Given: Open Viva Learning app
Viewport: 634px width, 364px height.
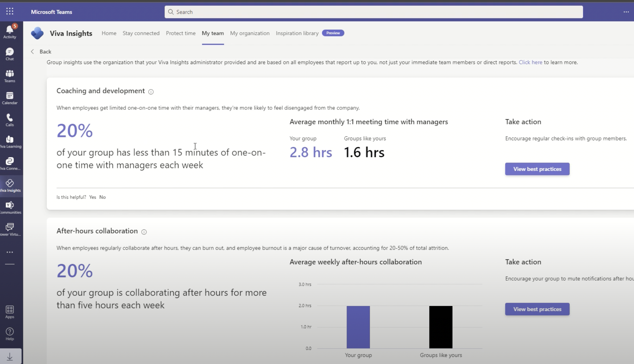Looking at the screenshot, I should click(10, 142).
